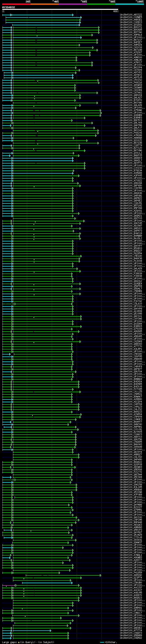This screenshot has width=146, height=644.
Task: Select hit label UniRef100_A0CC57
Action: [x=131, y=588]
